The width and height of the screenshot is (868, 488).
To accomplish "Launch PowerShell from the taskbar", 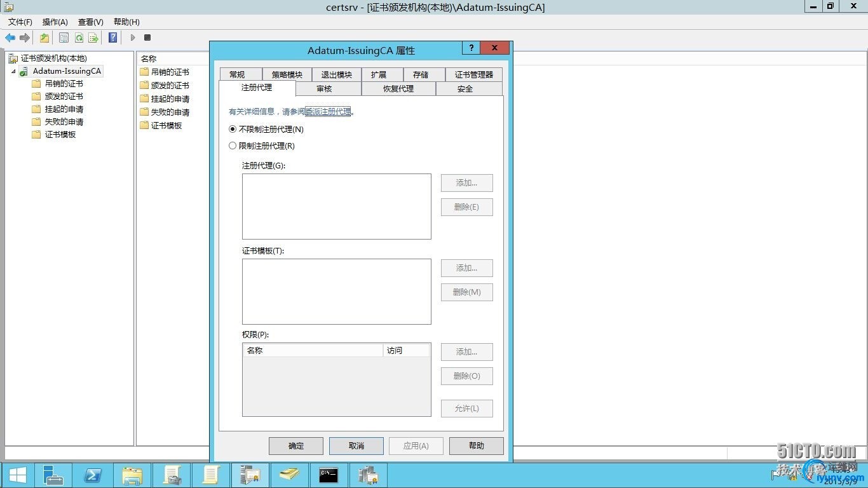I will (93, 475).
